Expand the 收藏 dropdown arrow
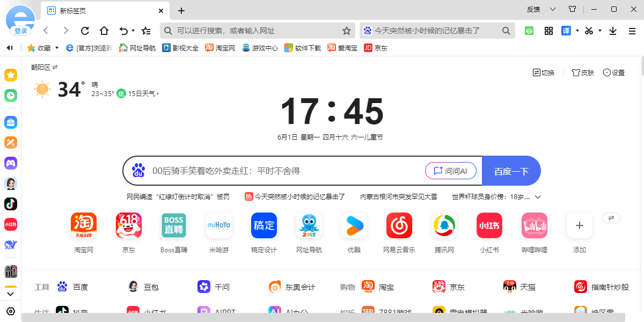 point(57,48)
